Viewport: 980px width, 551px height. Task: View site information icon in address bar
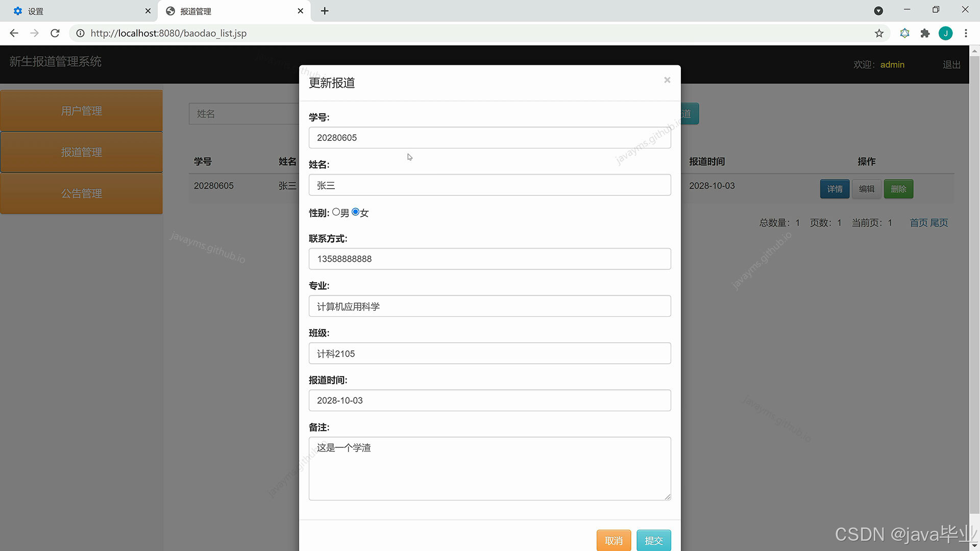tap(80, 33)
